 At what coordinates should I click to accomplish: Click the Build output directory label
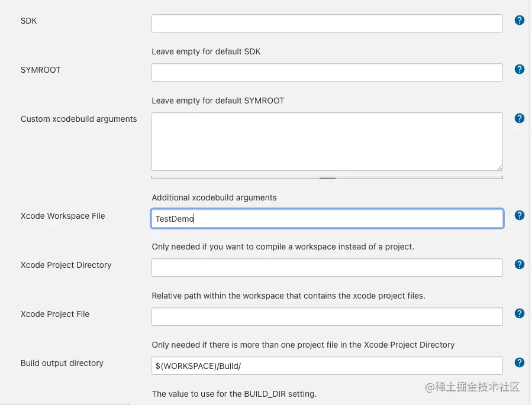click(62, 363)
